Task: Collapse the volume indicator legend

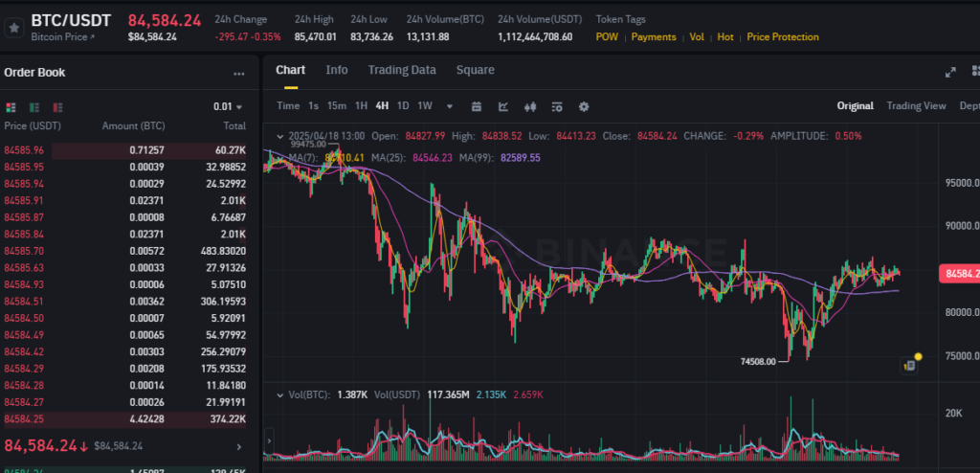Action: click(x=280, y=394)
